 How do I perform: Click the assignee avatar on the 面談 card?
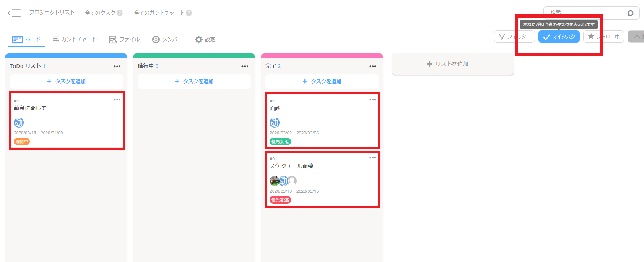[275, 122]
